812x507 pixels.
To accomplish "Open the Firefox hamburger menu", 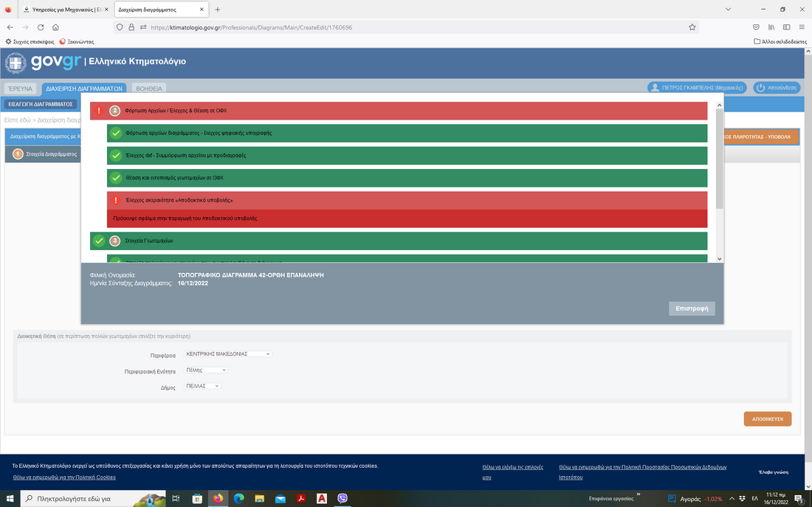I will coord(802,27).
